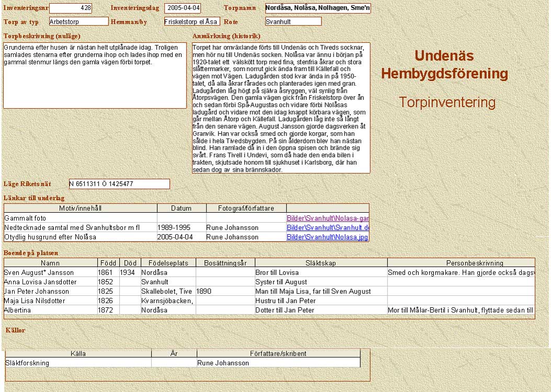Select the Inventeringsdag date field
551x392 pixels.
pyautogui.click(x=182, y=8)
